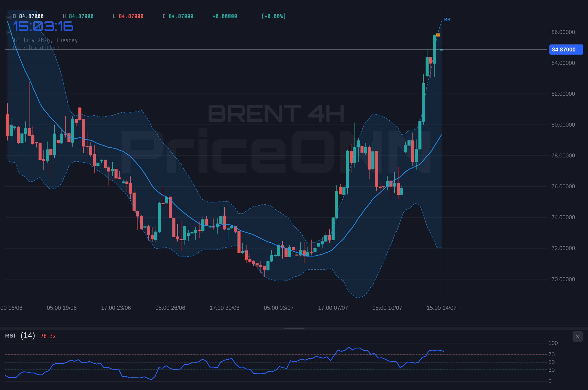This screenshot has height=390, width=588.
Task: Click the 78.00000 price axis label
Action: pyautogui.click(x=563, y=156)
